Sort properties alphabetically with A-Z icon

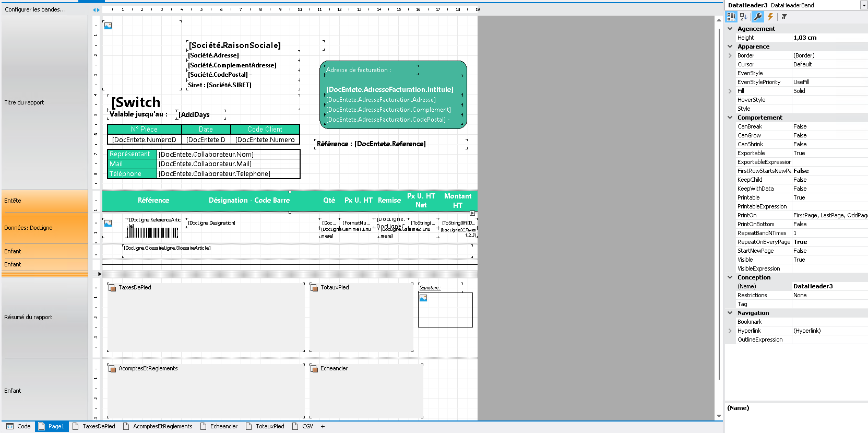click(x=743, y=17)
